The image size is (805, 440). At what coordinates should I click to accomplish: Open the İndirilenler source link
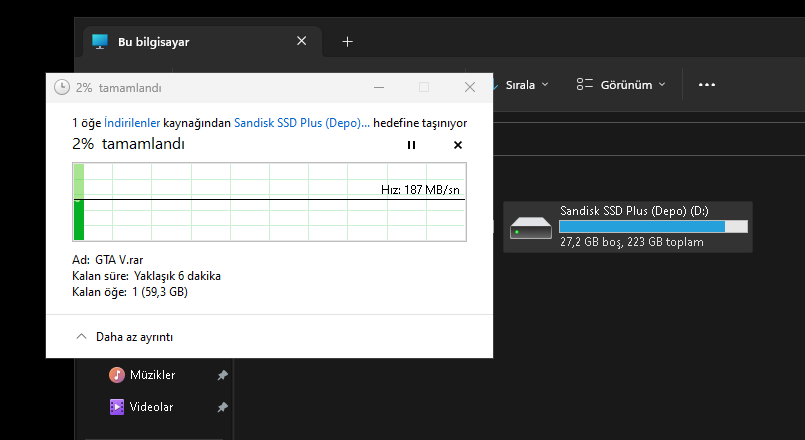[x=132, y=123]
